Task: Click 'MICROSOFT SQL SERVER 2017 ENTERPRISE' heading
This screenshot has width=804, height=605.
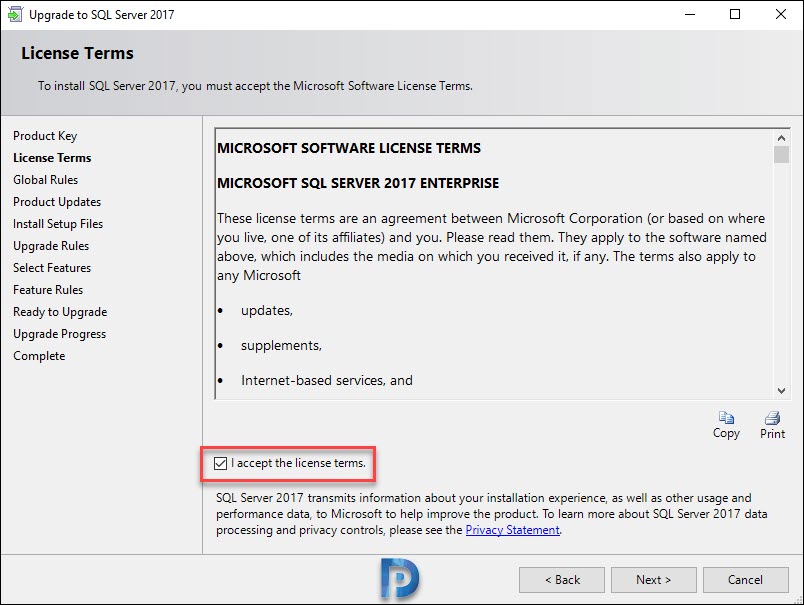Action: click(358, 183)
